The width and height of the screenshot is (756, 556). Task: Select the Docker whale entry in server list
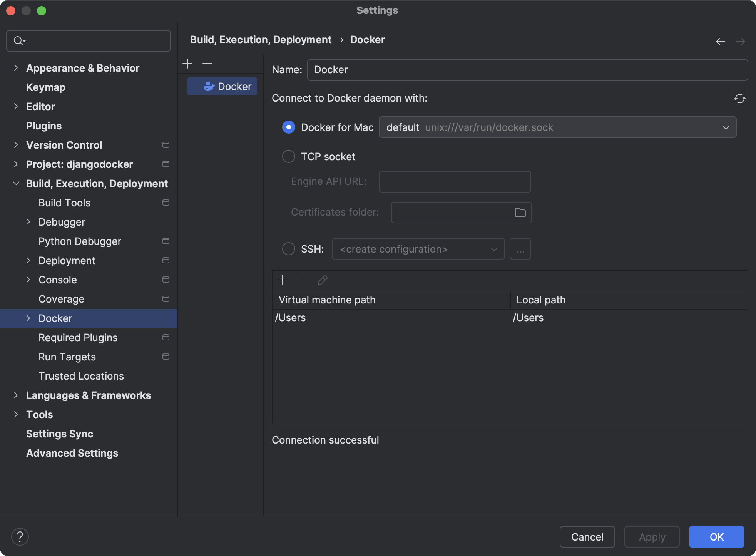tap(222, 86)
